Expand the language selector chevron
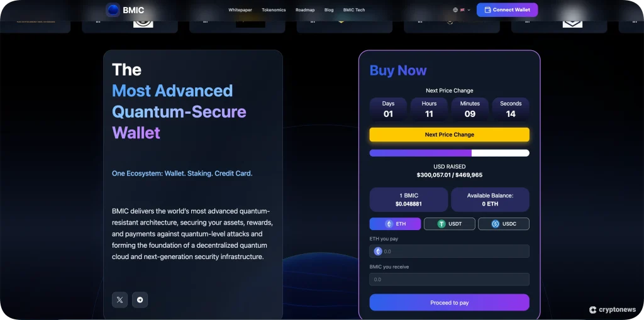This screenshot has width=644, height=320. tap(469, 10)
